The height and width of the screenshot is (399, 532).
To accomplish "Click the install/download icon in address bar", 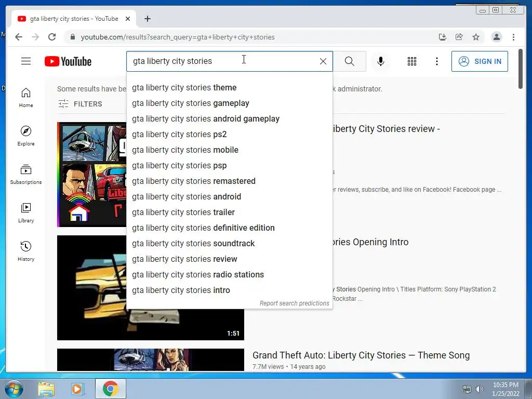I will click(x=443, y=37).
